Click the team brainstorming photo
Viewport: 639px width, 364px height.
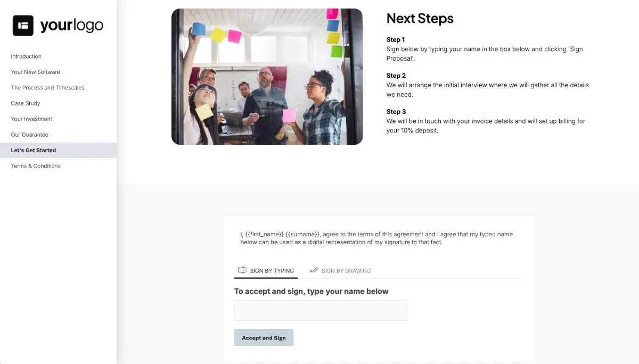[267, 76]
